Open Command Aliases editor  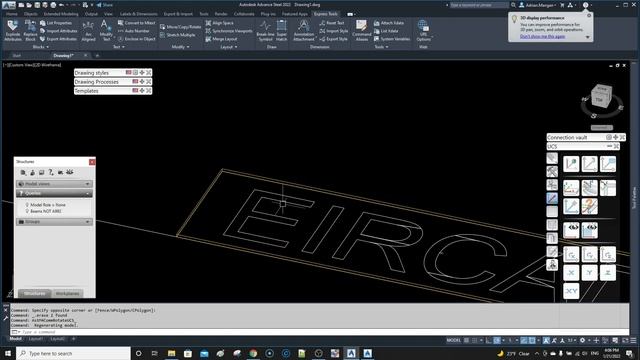tap(362, 31)
